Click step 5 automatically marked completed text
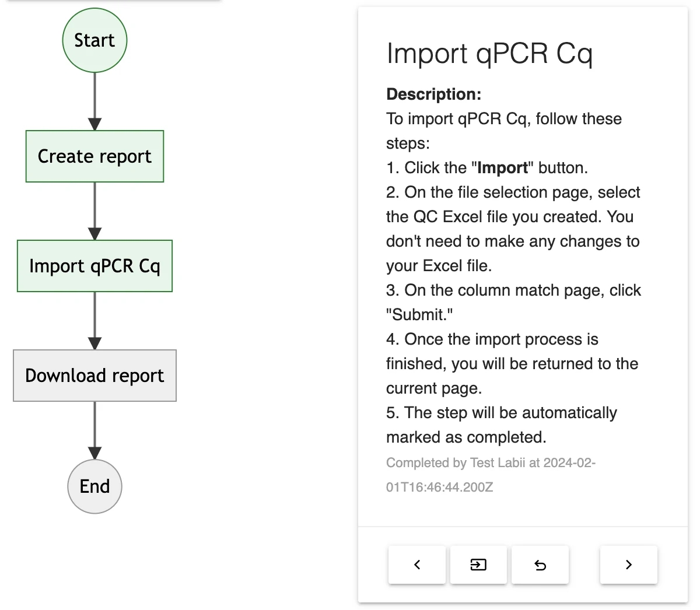Image resolution: width=700 pixels, height=610 pixels. coord(502,425)
